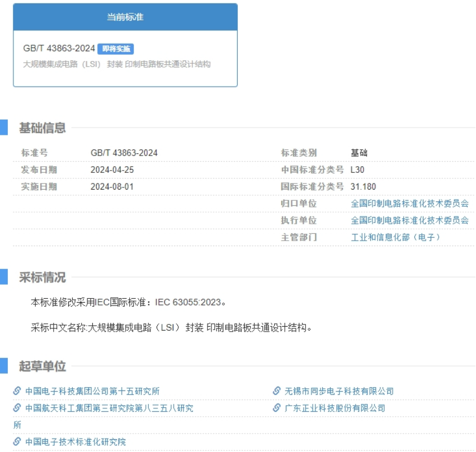Viewport: 476px width, 452px height.
Task: Open 中国航天科工集团第三研究院第八三五八研究 text link
Action: tap(109, 408)
